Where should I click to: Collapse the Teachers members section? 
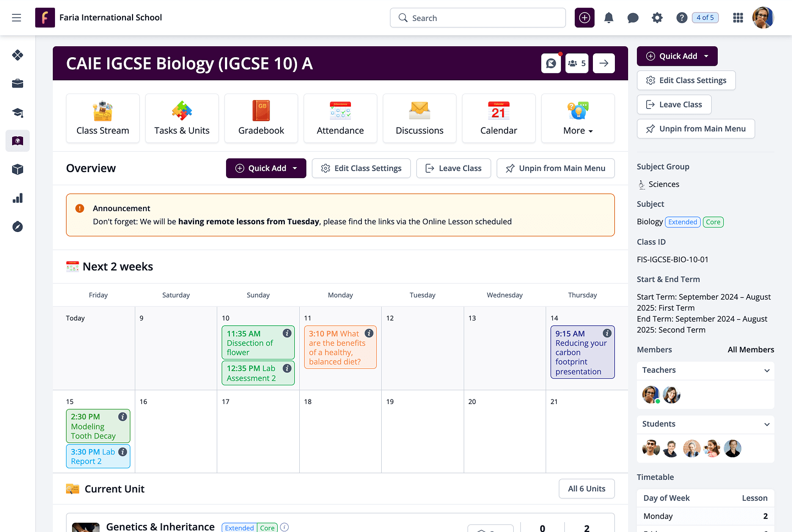767,370
